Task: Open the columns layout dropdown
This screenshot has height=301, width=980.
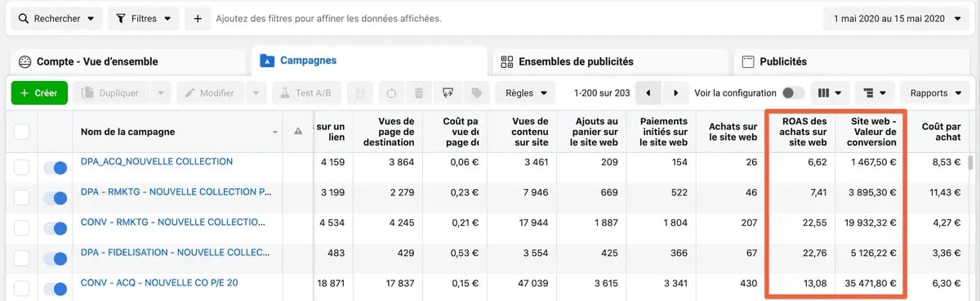Action: point(830,93)
